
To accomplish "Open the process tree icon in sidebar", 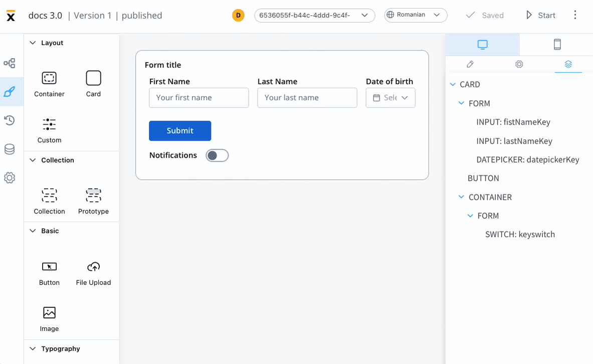I will point(10,63).
